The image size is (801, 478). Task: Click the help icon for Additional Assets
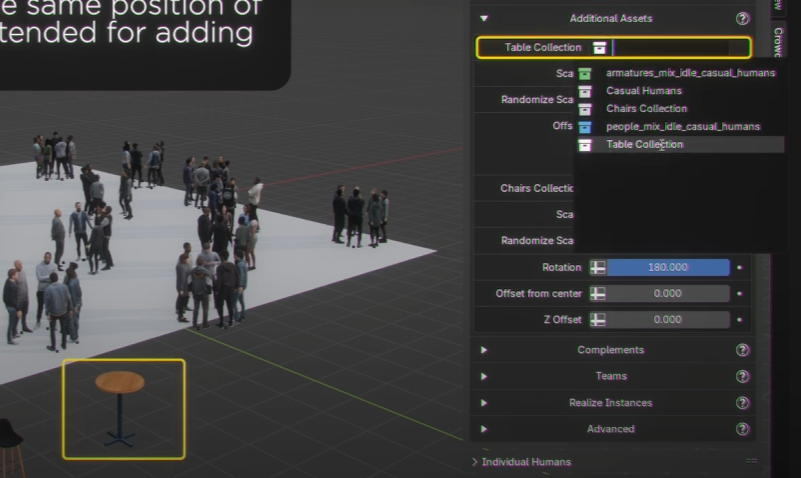pos(742,18)
